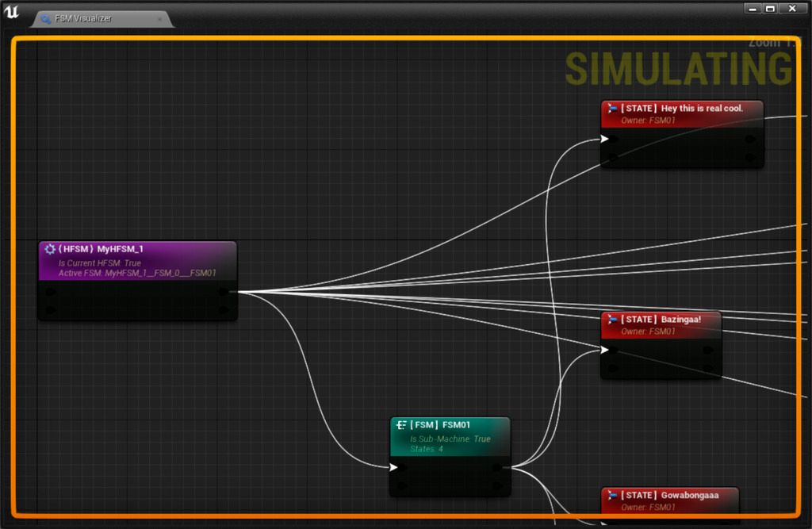
Task: Click the FSM01 node's state machine icon
Action: (x=401, y=425)
